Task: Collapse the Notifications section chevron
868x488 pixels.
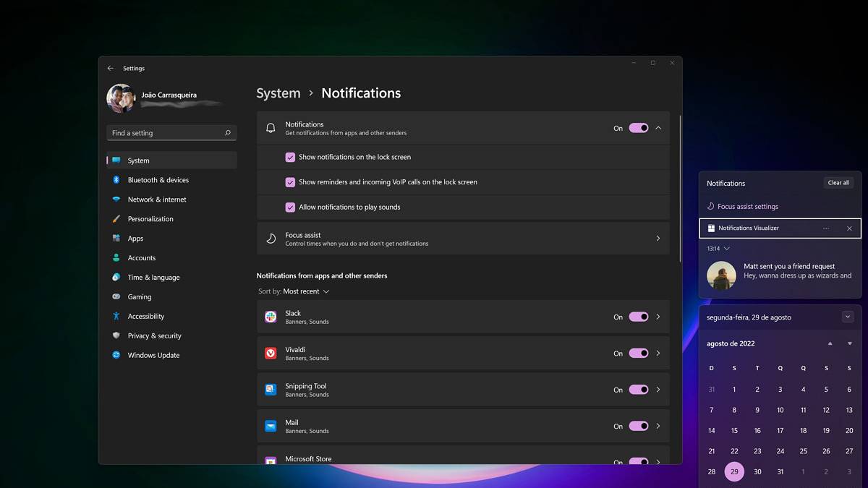Action: click(x=658, y=128)
